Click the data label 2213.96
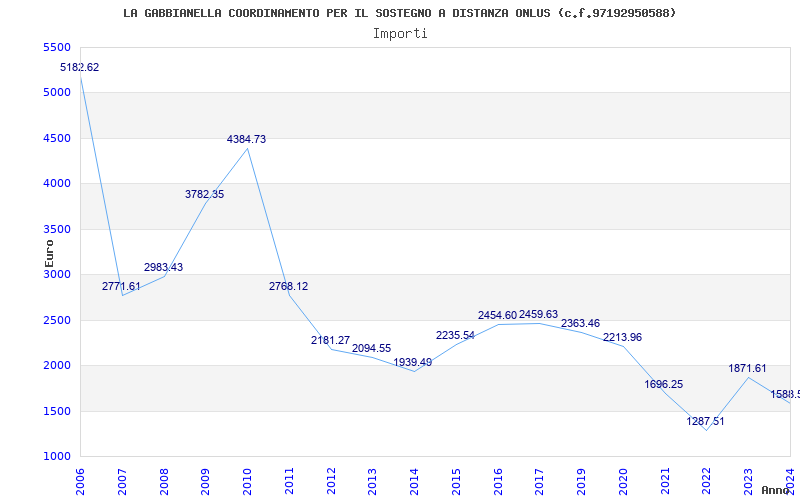Screen dimensions: 800x500 (622, 337)
